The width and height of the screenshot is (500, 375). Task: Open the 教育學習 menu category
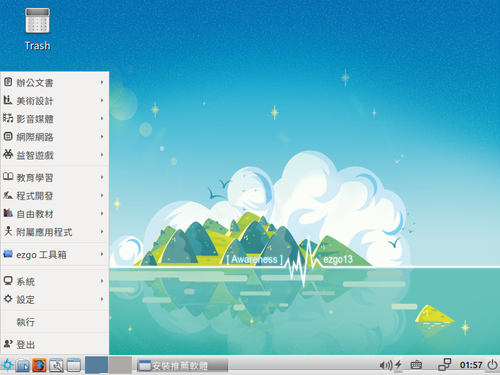pyautogui.click(x=55, y=177)
